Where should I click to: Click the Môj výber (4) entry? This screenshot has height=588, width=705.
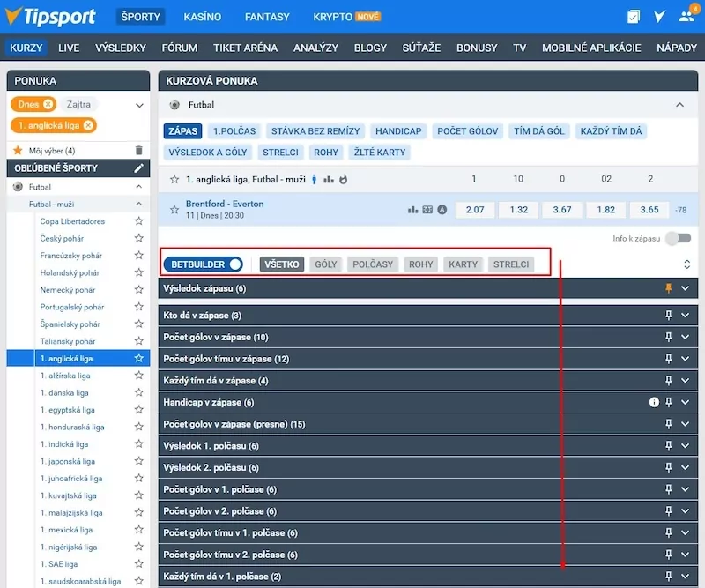[x=52, y=151]
